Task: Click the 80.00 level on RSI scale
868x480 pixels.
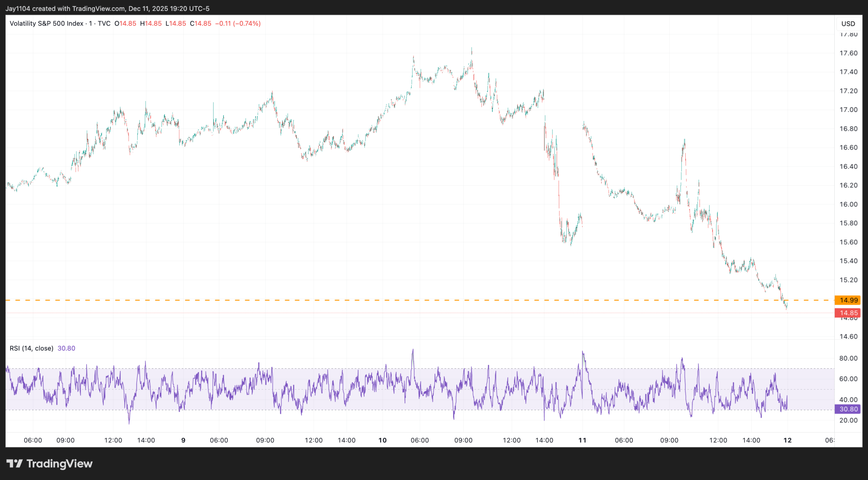Action: click(848, 358)
